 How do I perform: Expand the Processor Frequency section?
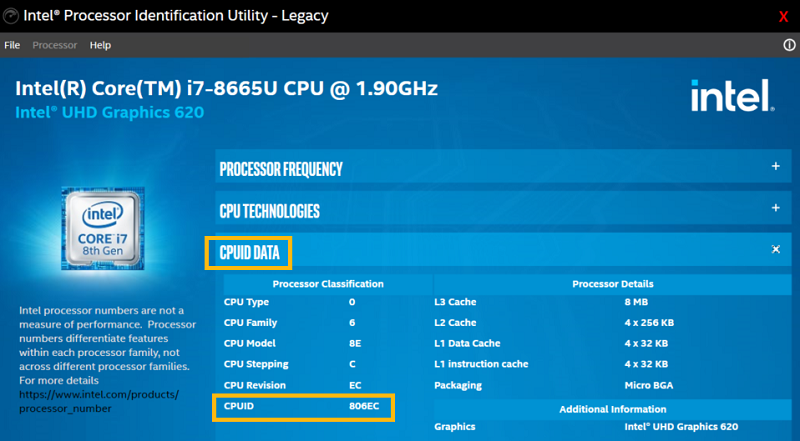[x=776, y=167]
